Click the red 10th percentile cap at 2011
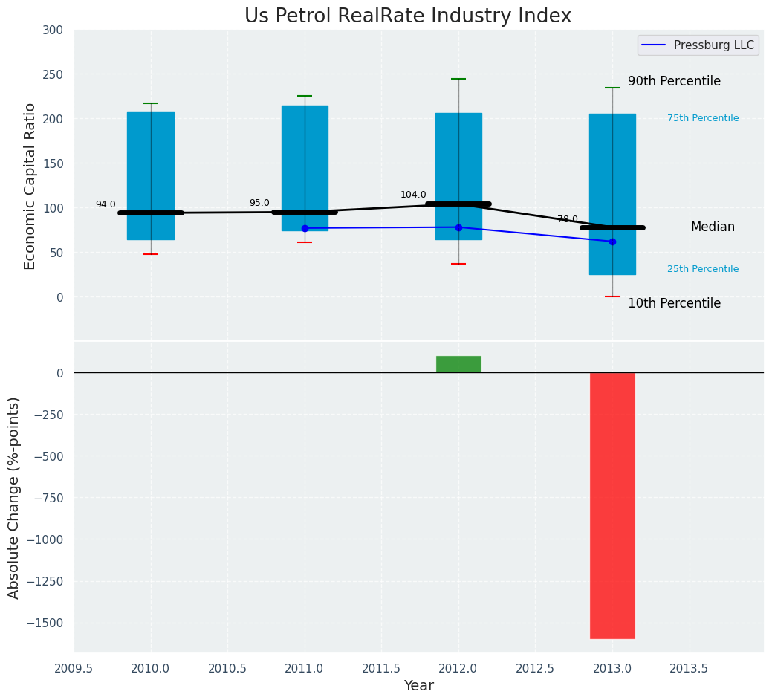The image size is (772, 700). 305,242
